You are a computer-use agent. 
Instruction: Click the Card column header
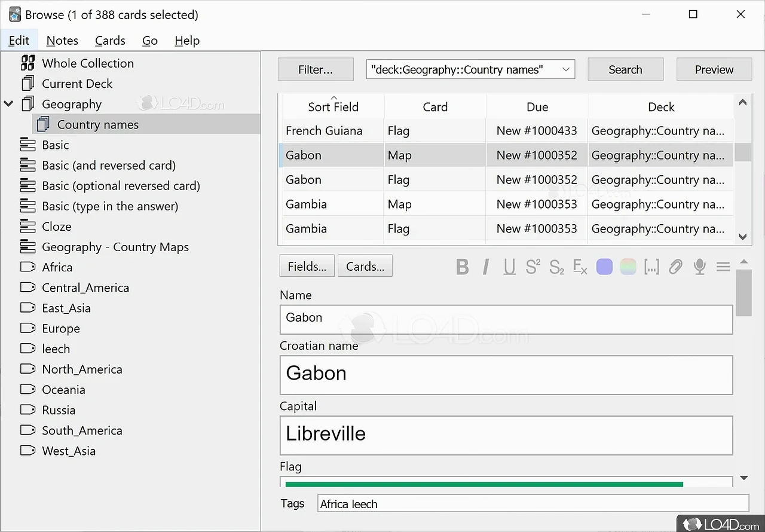[x=435, y=106]
